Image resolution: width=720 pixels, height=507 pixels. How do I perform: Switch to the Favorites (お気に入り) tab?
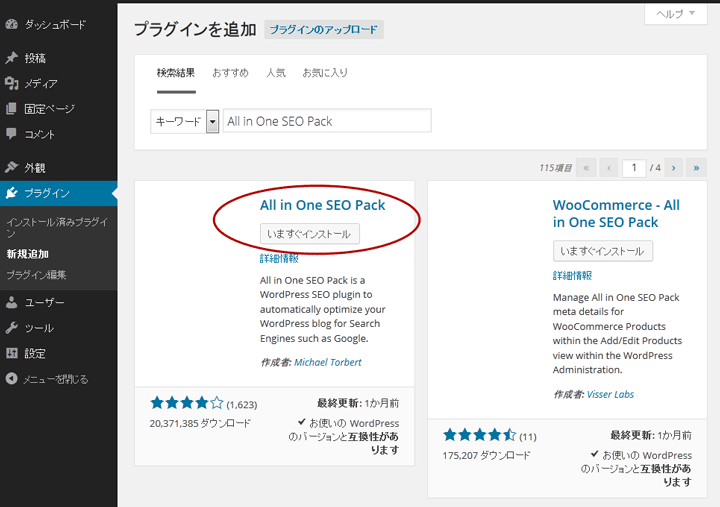[x=325, y=73]
